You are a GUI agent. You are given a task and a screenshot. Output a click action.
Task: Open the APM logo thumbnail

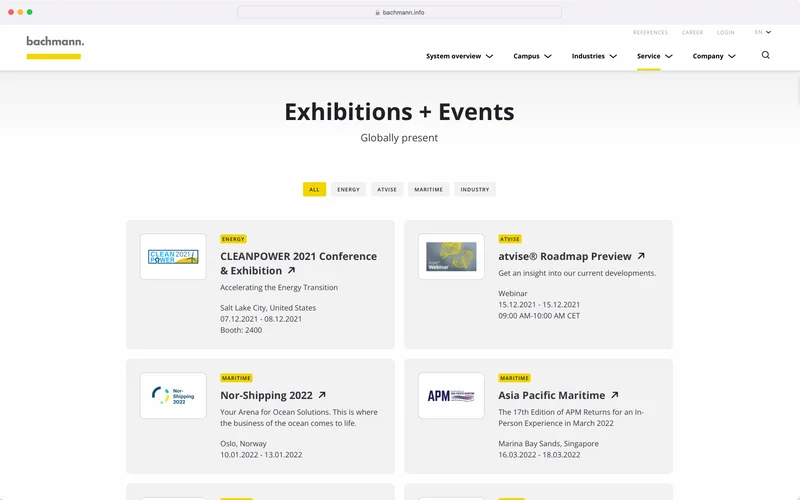coord(451,395)
